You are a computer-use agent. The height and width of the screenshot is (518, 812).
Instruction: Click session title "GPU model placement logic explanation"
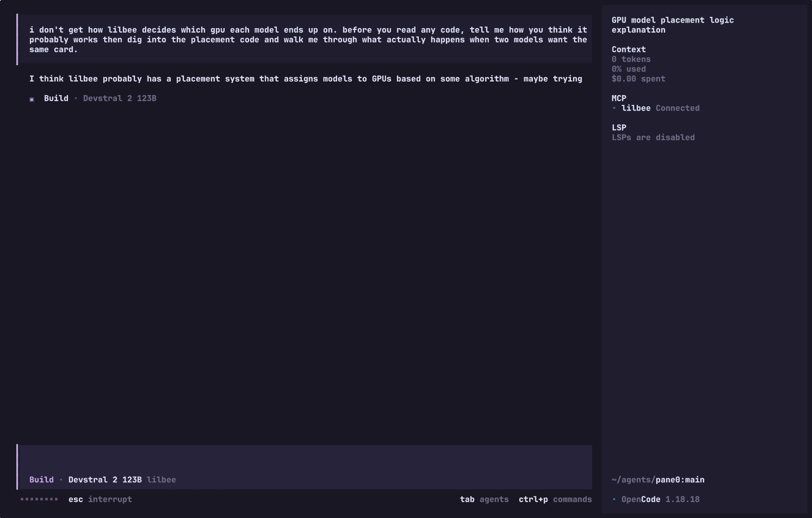[x=672, y=25]
